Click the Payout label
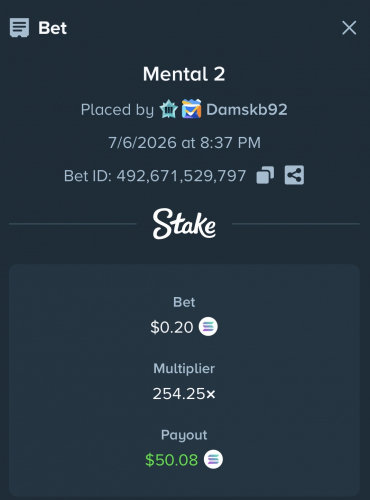This screenshot has height=500, width=370. pos(184,435)
